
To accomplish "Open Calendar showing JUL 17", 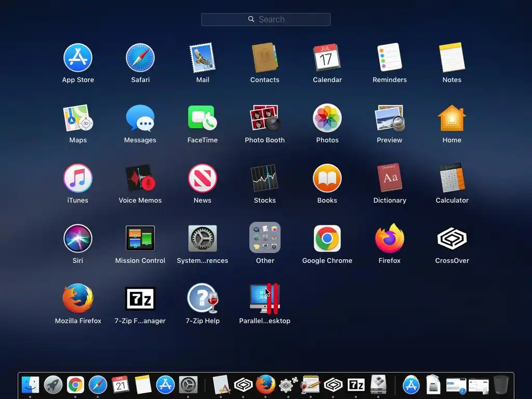I will (x=327, y=58).
